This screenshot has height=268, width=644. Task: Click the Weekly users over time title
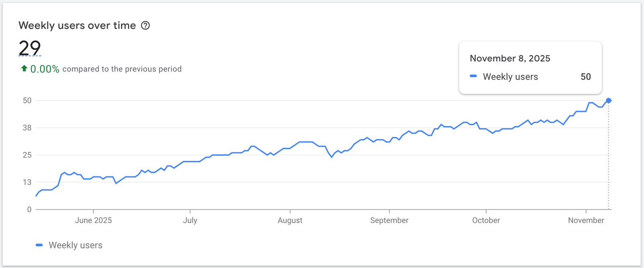[x=77, y=25]
